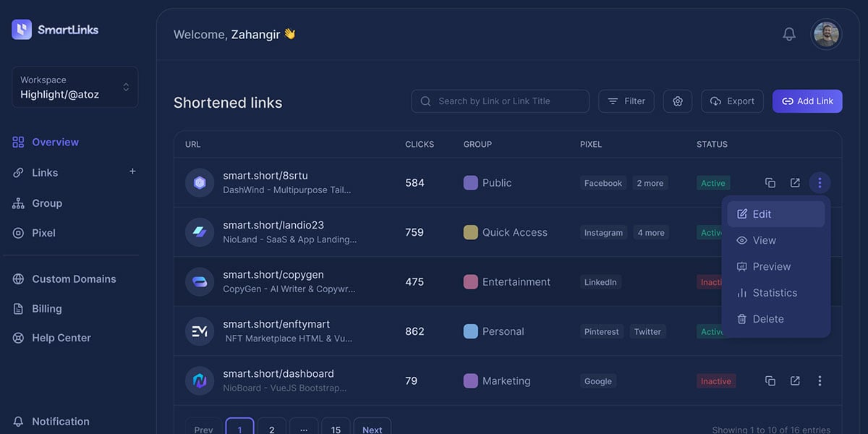Open smart.short/dashboard external link icon
Viewport: 868px width, 434px height.
(x=795, y=380)
